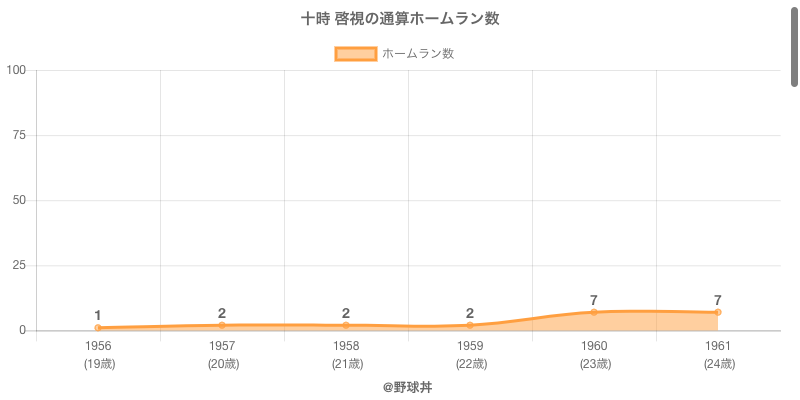Click the 1956 data point marker

tap(98, 328)
